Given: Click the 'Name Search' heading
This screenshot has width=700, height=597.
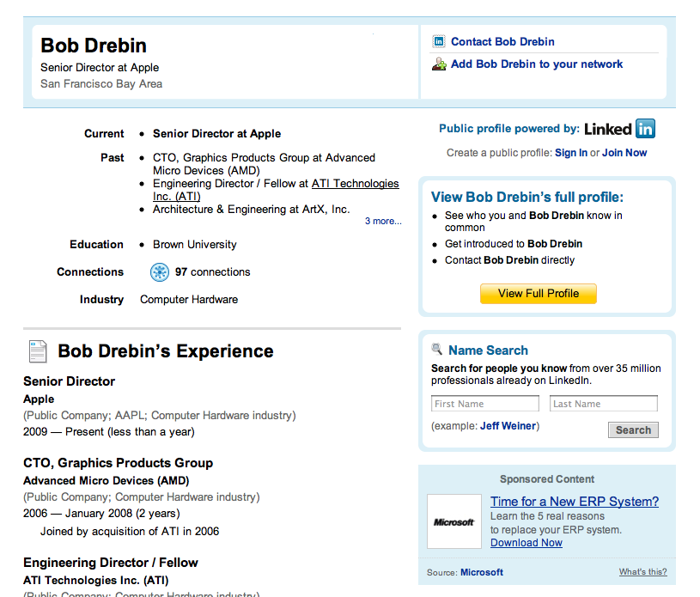Looking at the screenshot, I should pyautogui.click(x=489, y=350).
